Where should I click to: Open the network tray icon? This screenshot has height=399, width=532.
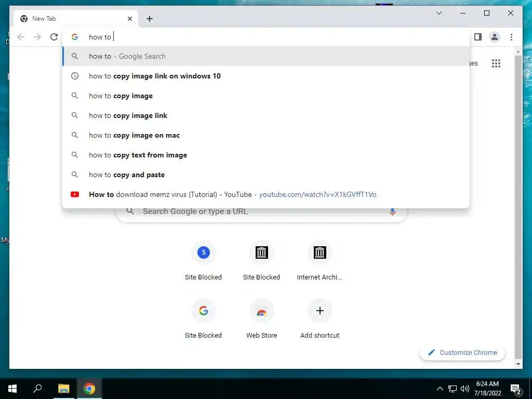point(453,389)
